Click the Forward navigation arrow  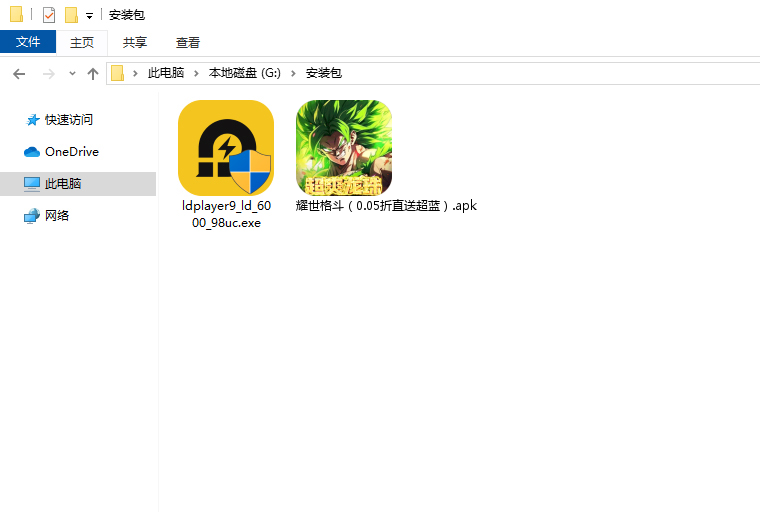click(x=47, y=74)
